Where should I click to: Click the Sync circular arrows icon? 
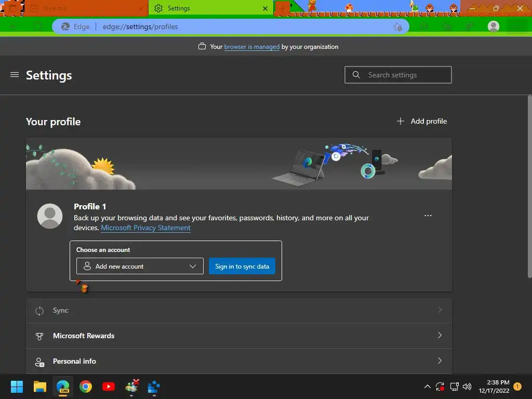(39, 311)
